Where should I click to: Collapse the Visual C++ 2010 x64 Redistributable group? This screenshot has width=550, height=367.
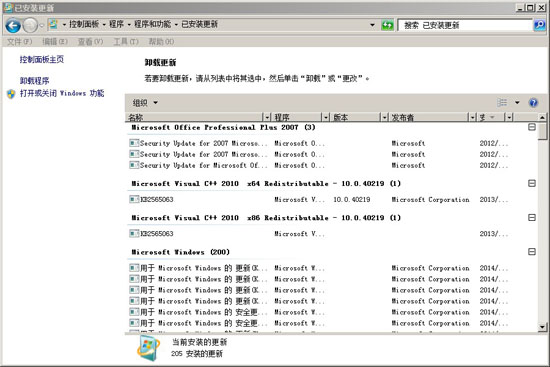pos(532,183)
